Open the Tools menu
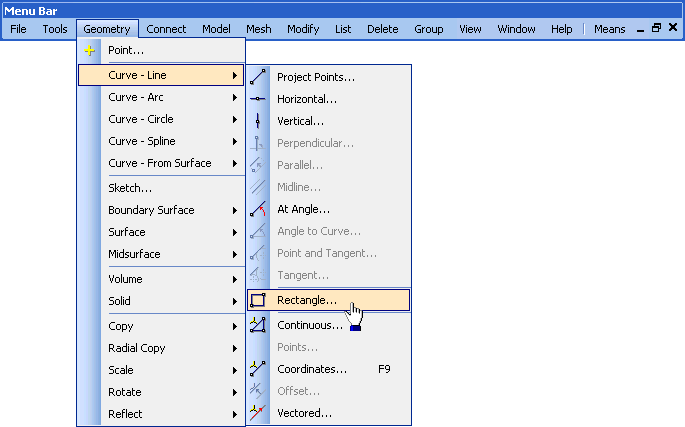 55,29
